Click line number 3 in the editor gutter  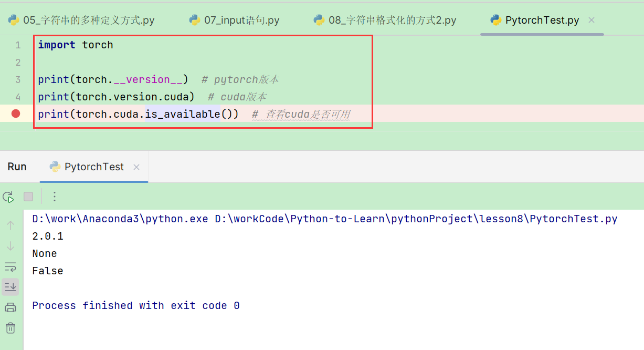pos(18,79)
